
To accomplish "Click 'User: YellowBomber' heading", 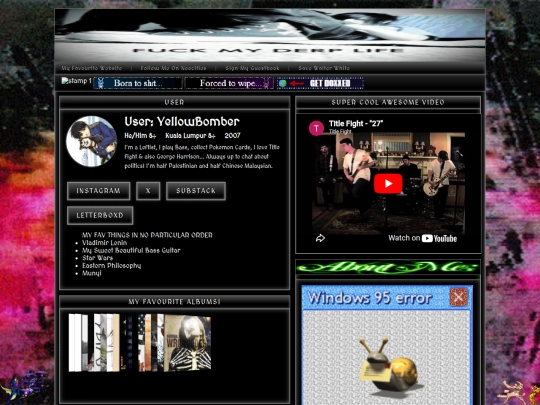I will pyautogui.click(x=182, y=122).
